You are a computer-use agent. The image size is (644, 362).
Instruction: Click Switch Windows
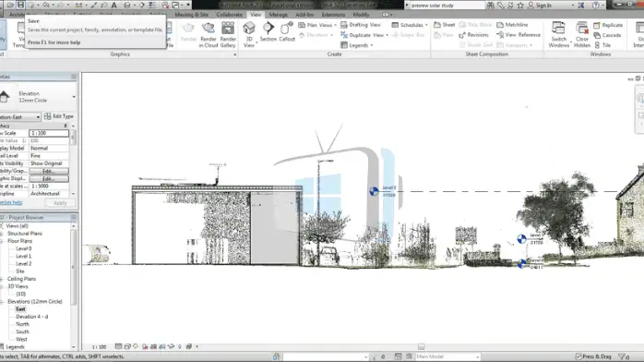(x=559, y=35)
